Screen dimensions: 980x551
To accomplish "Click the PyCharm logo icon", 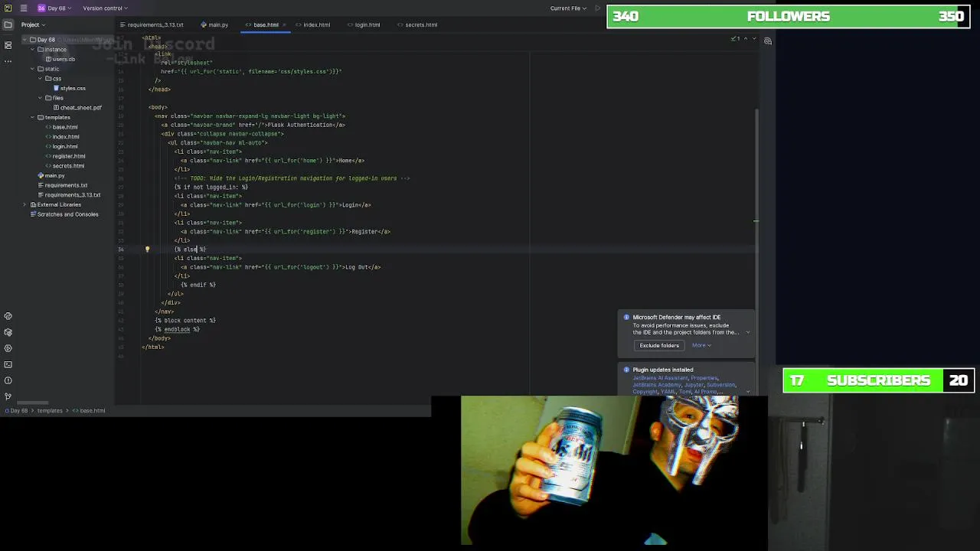I will point(8,8).
